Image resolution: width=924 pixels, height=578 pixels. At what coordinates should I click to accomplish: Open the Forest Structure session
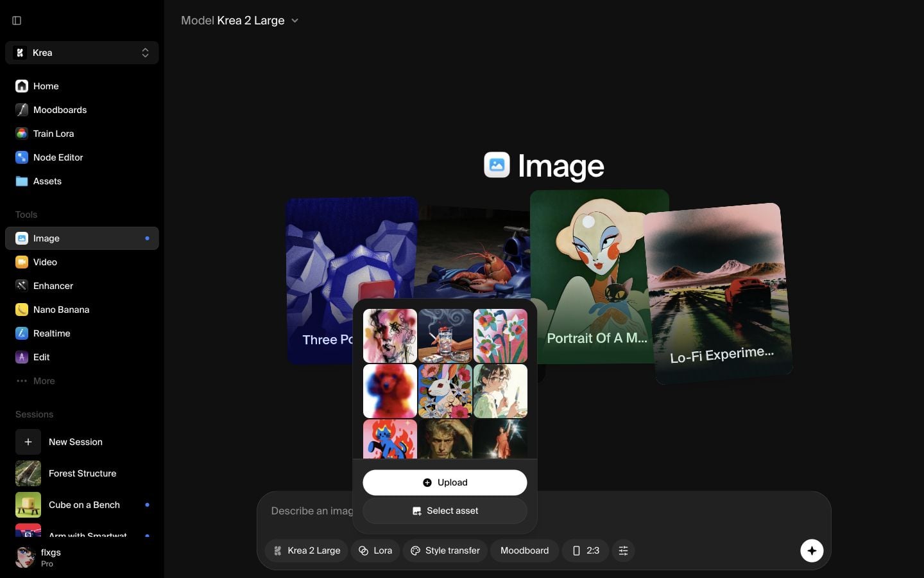point(82,473)
